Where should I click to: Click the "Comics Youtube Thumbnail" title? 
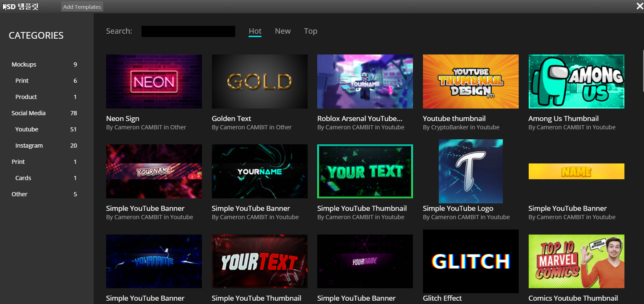573,298
